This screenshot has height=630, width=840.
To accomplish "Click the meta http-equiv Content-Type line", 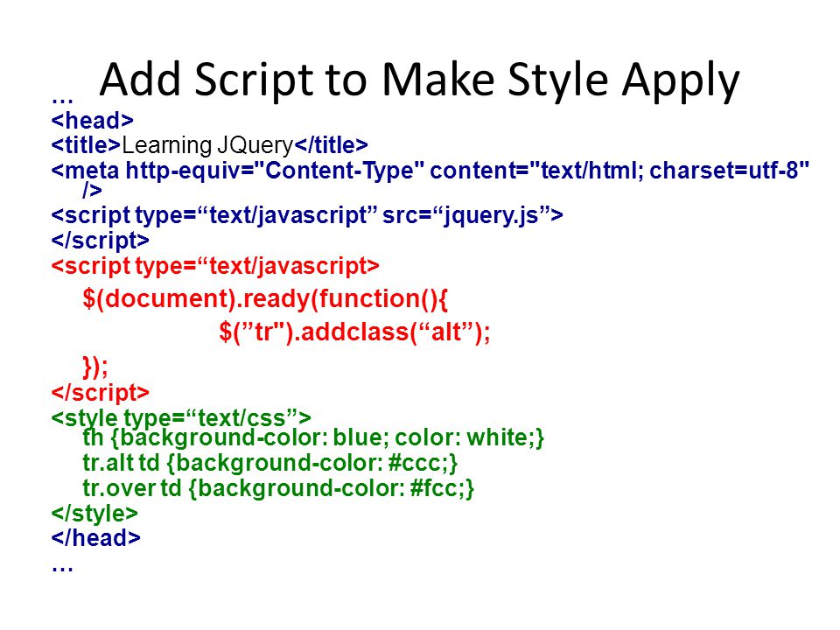I will [430, 171].
